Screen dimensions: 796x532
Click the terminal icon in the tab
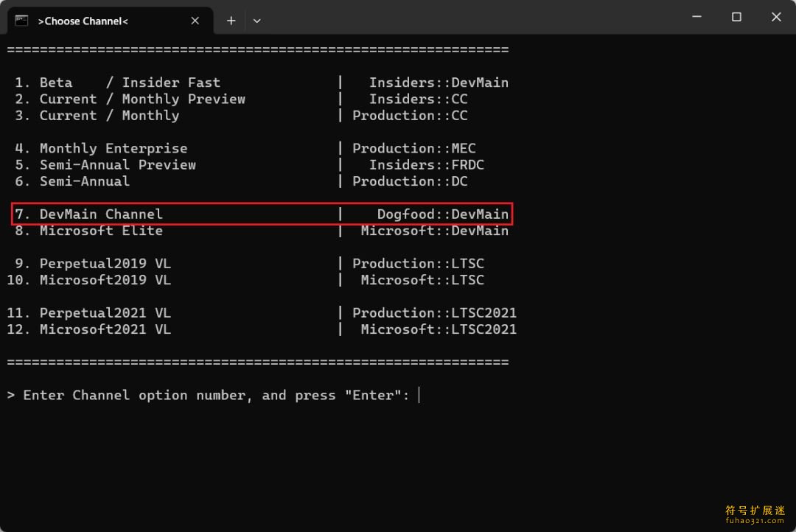click(21, 21)
